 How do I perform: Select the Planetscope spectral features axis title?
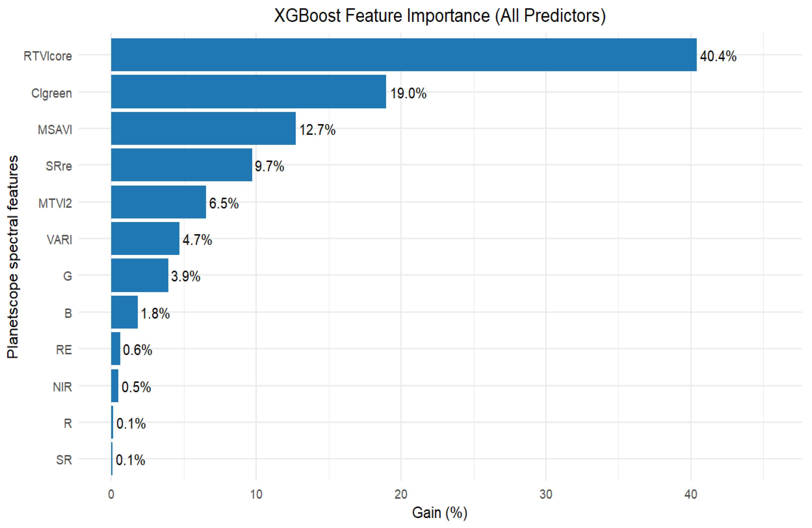[x=13, y=257]
